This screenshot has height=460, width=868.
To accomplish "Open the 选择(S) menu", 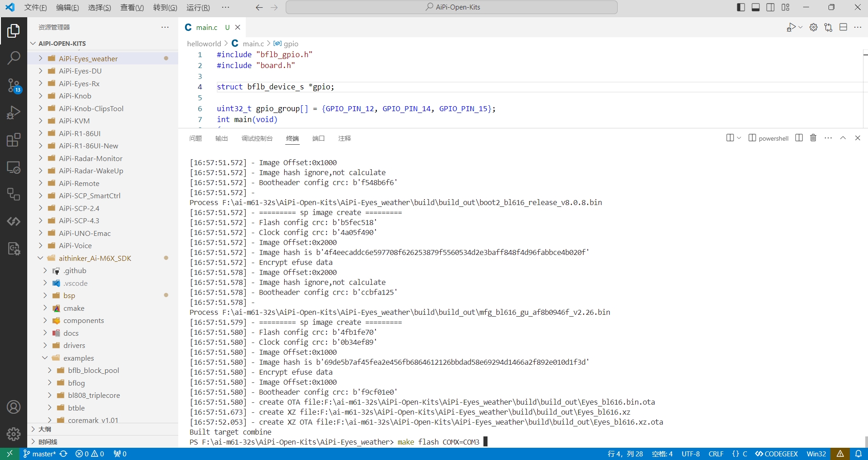I will 100,7.
